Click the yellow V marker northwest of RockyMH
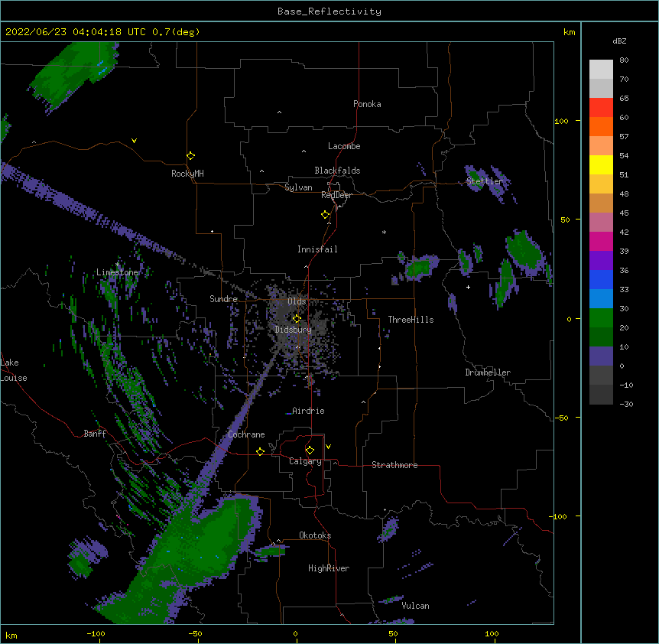The height and width of the screenshot is (644, 659). [134, 141]
